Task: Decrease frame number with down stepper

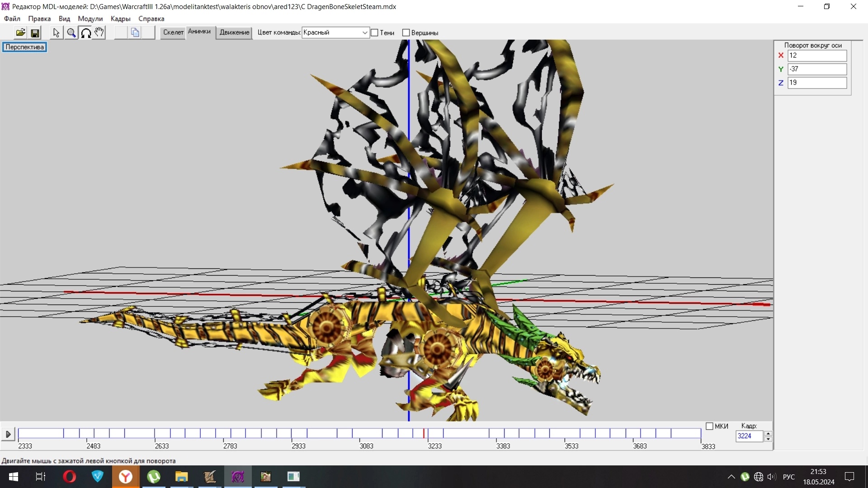Action: coord(768,439)
